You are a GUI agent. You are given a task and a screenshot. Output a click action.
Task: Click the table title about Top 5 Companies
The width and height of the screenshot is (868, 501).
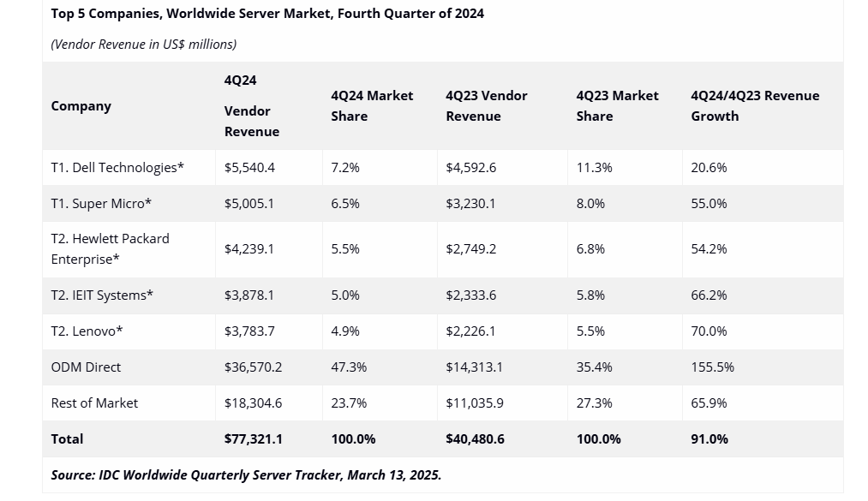pyautogui.click(x=267, y=14)
